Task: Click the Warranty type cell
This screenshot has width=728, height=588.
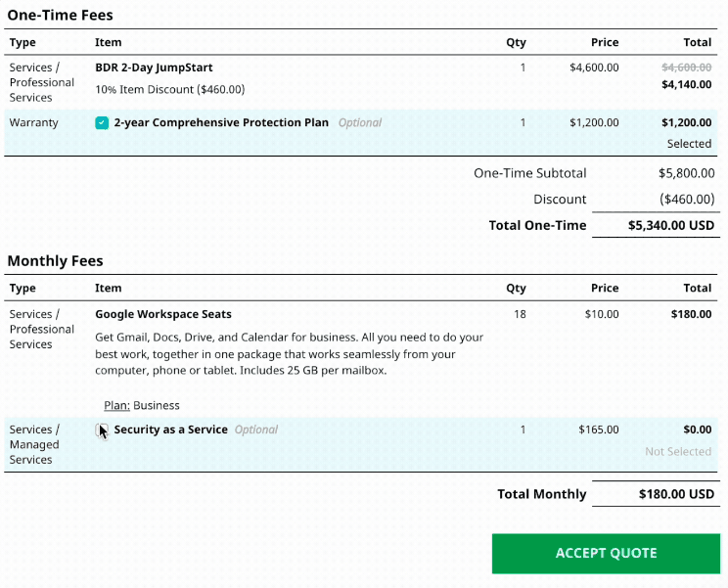Action: point(34,123)
